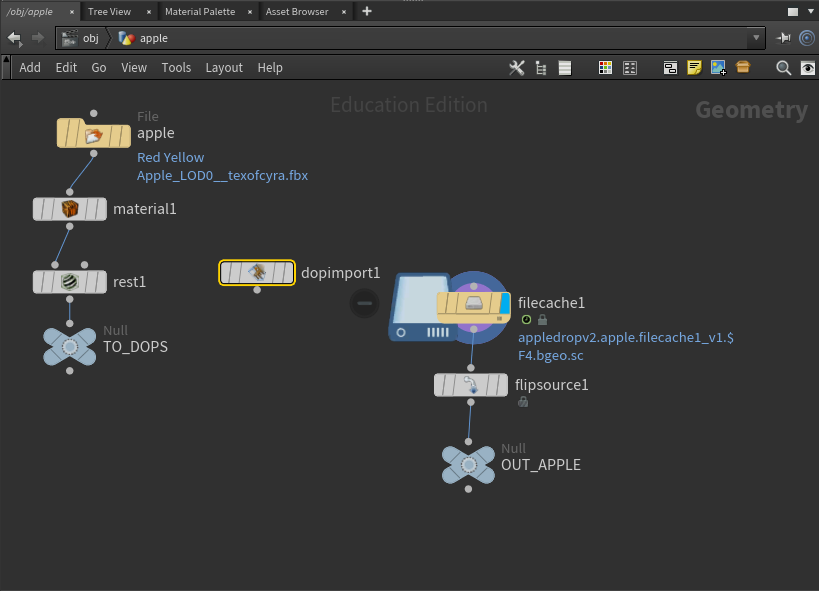
Task: Toggle the filecache1 blue display flag
Action: pos(505,304)
